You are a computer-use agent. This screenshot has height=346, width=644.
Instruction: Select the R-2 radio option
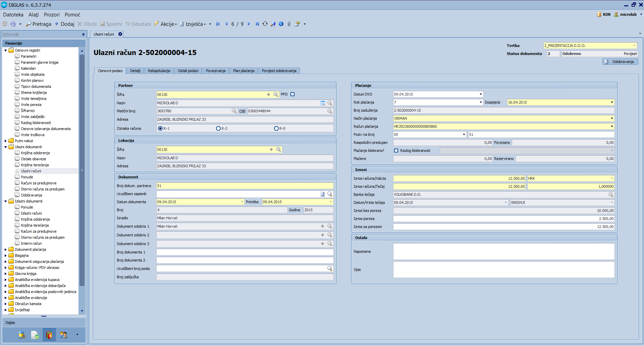tap(218, 128)
